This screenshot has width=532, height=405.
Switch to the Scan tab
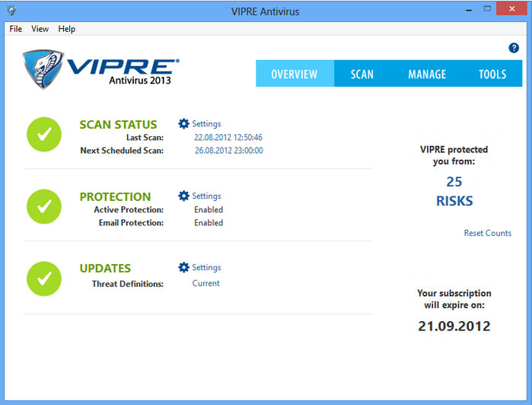click(362, 74)
